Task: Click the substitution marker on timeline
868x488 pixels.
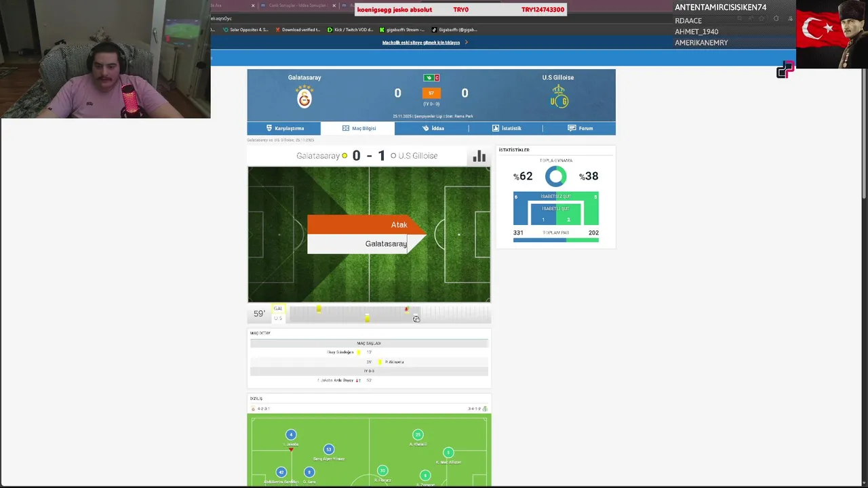Action: tap(406, 309)
